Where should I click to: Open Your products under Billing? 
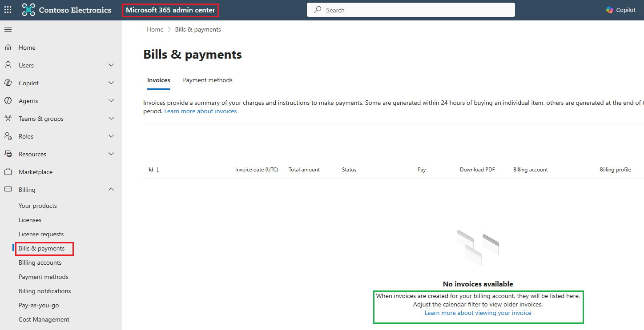pos(38,206)
